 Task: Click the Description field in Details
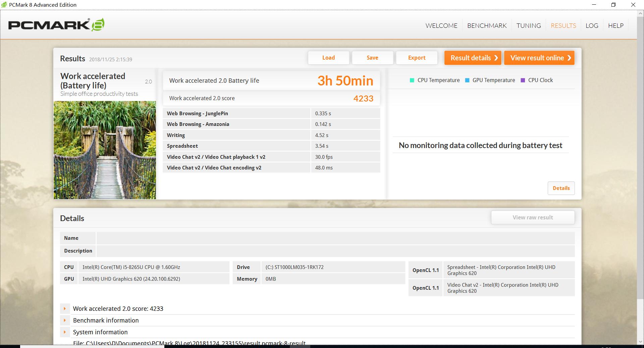click(335, 251)
